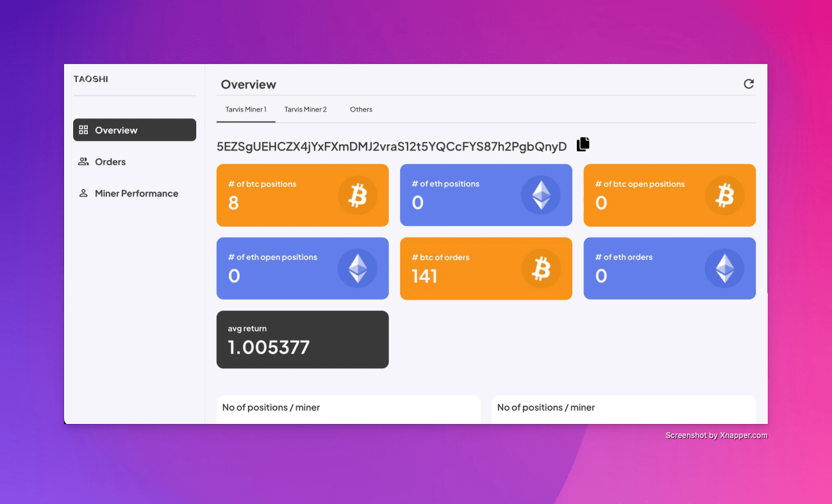This screenshot has height=504, width=832.
Task: Click the '# of eth positions' label
Action: pyautogui.click(x=445, y=184)
